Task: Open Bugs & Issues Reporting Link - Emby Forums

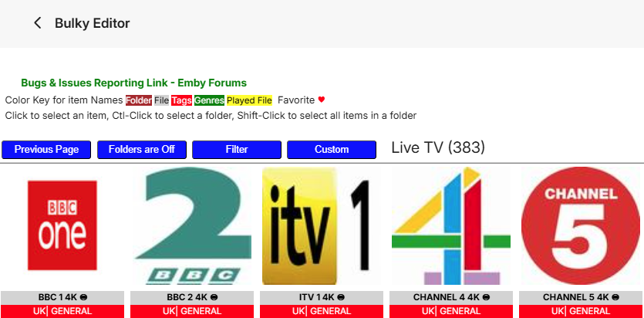Action: click(x=134, y=83)
